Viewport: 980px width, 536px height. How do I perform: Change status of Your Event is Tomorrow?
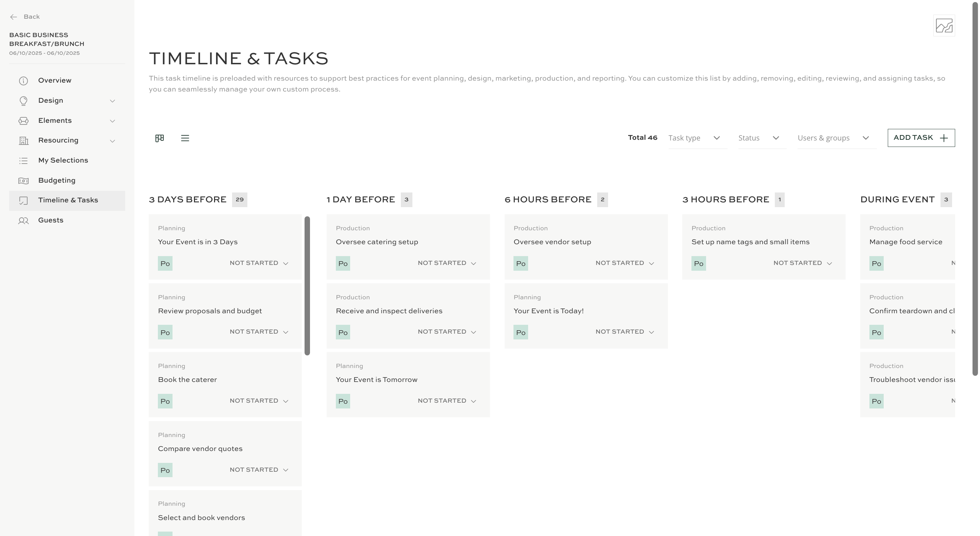tap(447, 401)
